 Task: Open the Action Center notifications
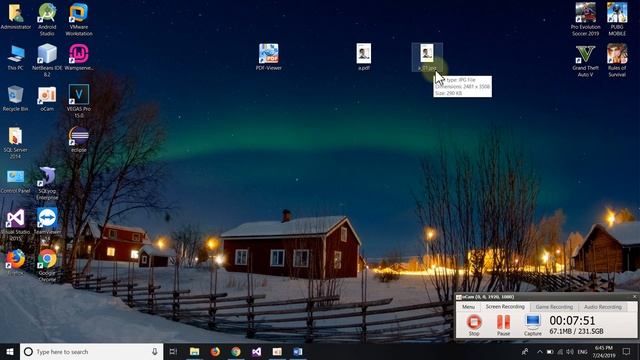(x=627, y=351)
